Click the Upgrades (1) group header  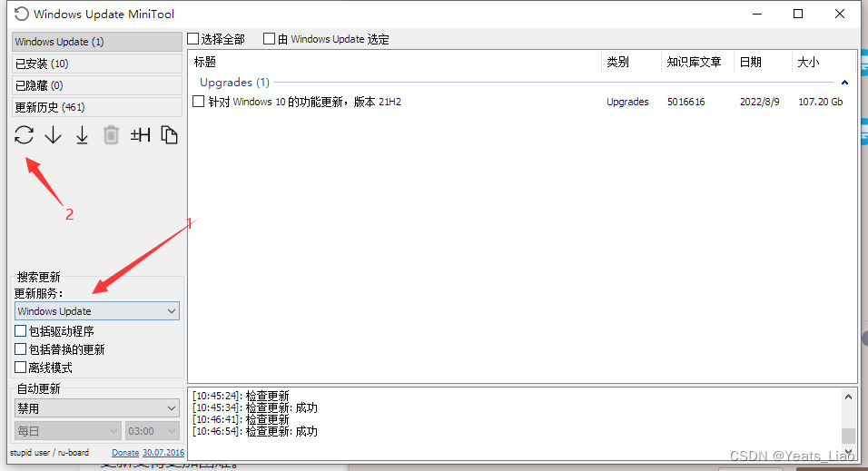click(234, 83)
